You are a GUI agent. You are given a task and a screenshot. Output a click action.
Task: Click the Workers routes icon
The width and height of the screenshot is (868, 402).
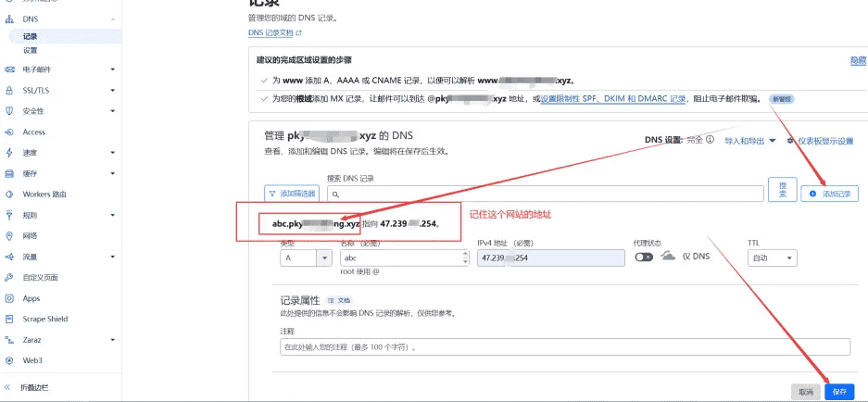coord(9,195)
